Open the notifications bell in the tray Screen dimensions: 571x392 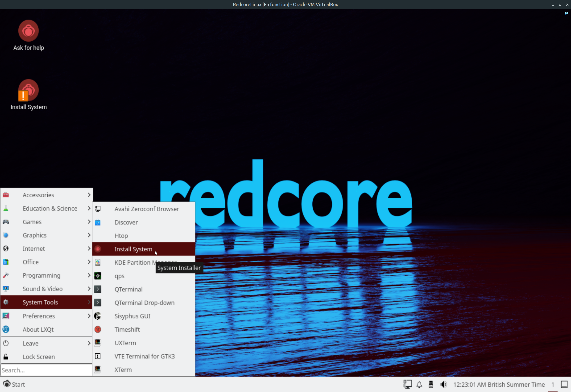click(x=419, y=384)
